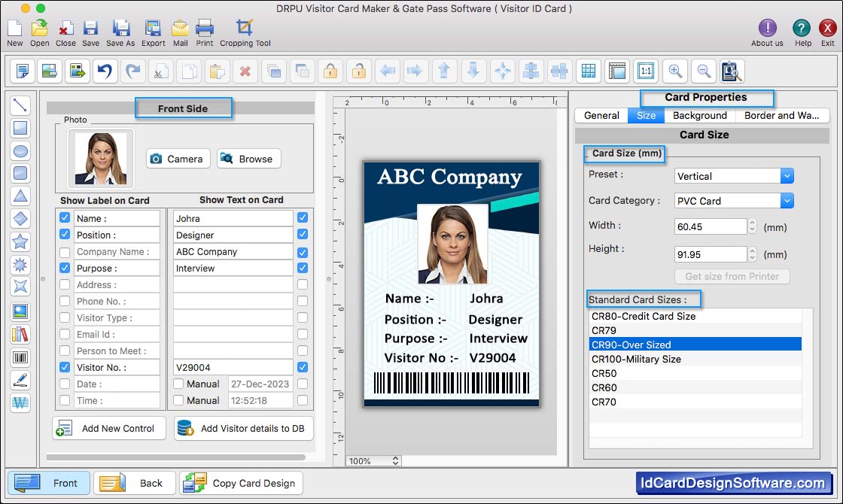843x504 pixels.
Task: Click the Camera button
Action: click(x=178, y=159)
